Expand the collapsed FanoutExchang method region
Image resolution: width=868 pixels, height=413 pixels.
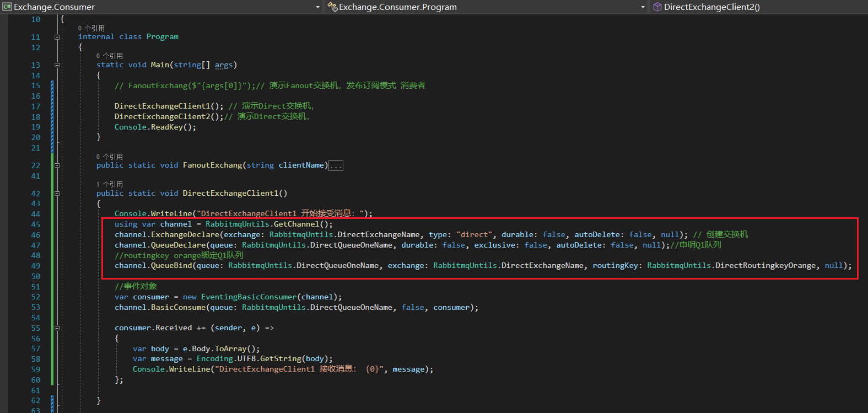pos(57,165)
